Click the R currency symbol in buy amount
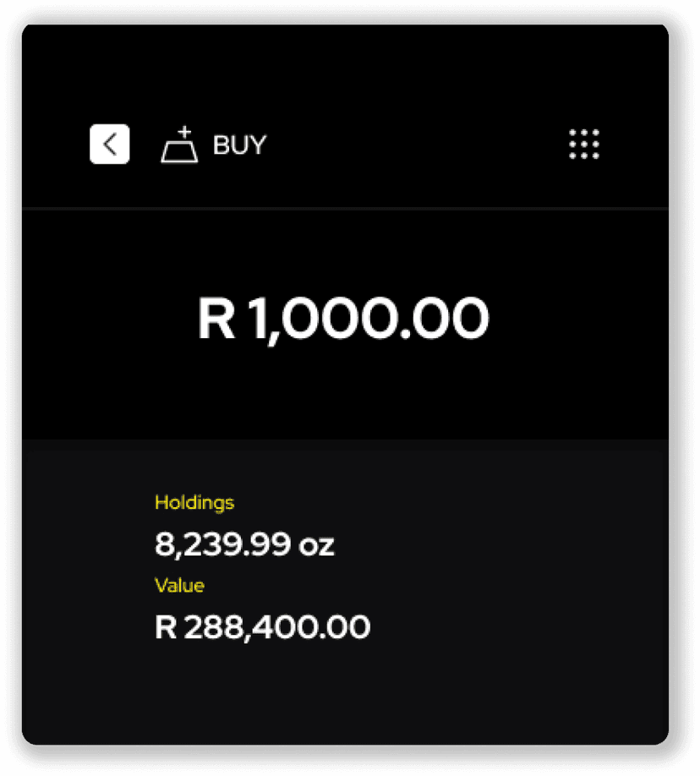 216,319
